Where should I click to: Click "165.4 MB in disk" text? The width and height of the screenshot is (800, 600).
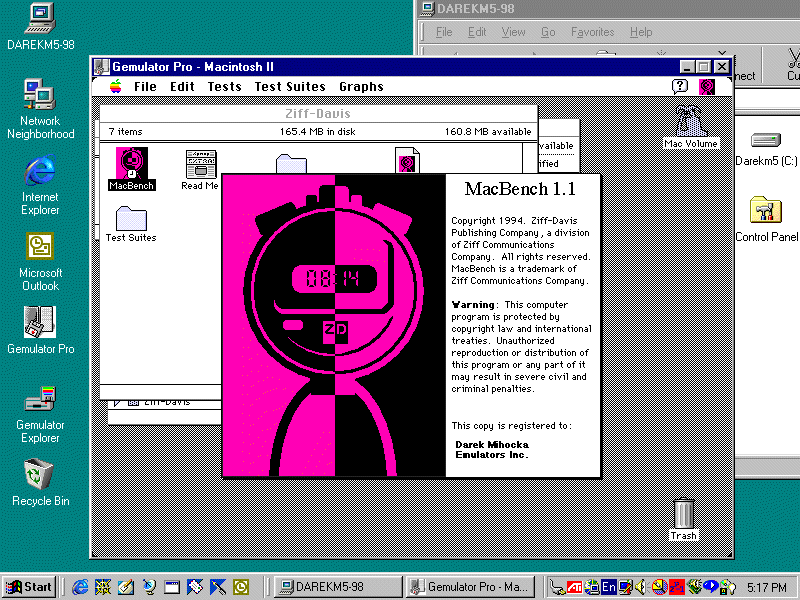pyautogui.click(x=317, y=132)
